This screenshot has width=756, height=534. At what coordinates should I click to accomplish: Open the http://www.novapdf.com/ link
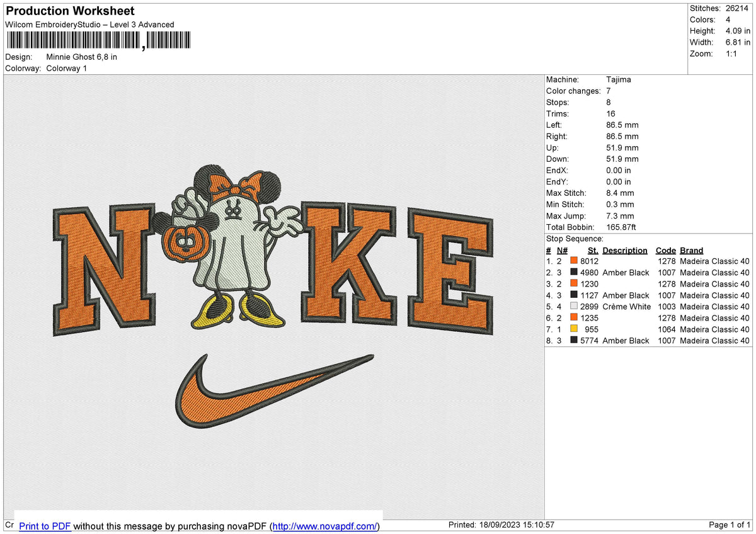326,526
